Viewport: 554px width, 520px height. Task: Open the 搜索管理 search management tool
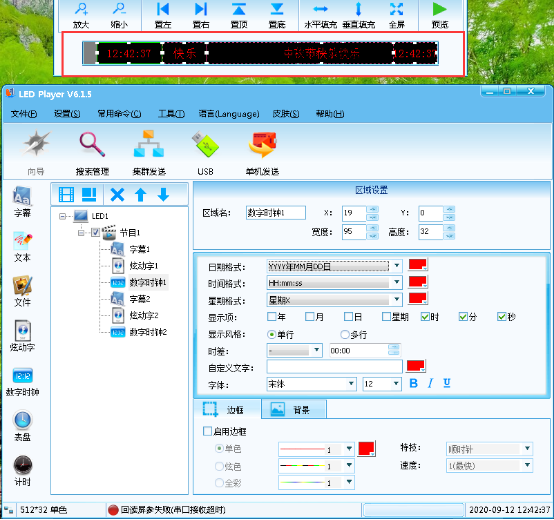click(92, 153)
